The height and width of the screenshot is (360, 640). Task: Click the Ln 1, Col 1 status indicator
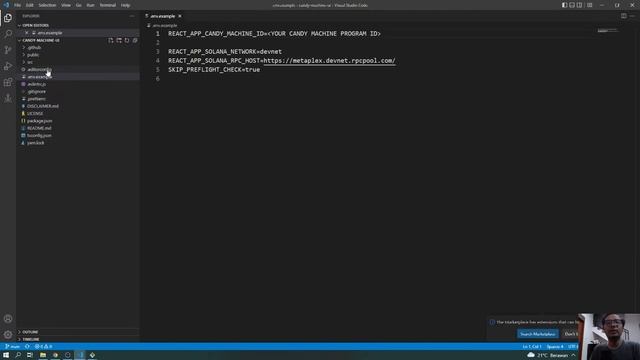532,347
